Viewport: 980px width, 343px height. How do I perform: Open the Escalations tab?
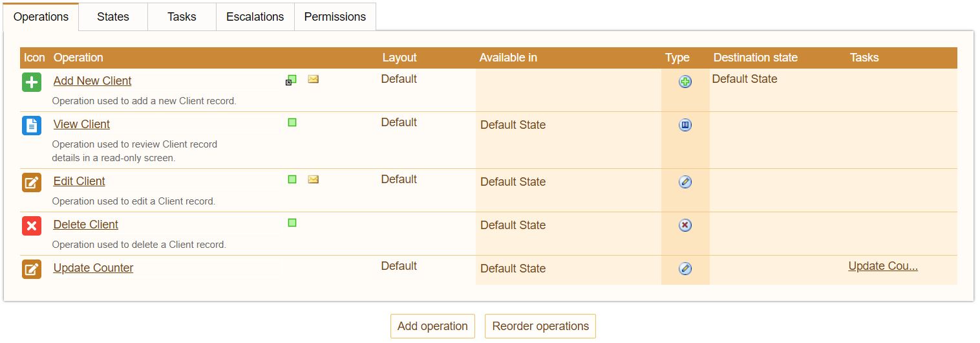(255, 17)
